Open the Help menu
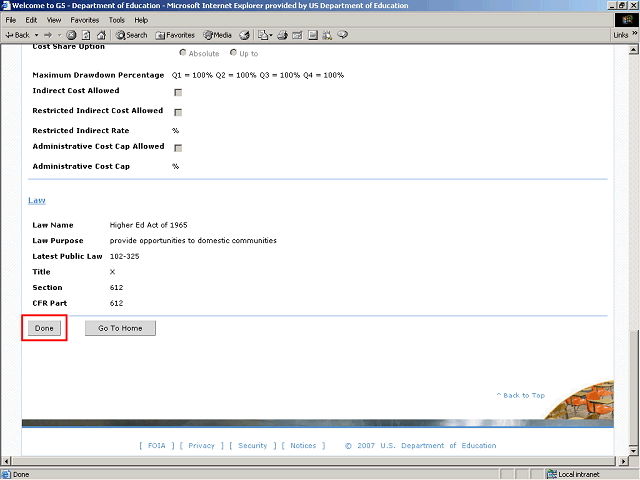 [x=141, y=20]
